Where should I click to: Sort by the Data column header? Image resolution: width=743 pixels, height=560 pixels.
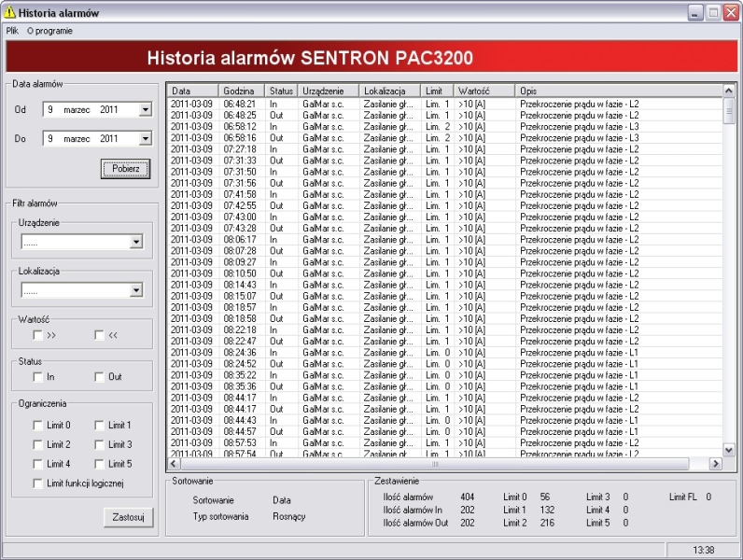pyautogui.click(x=193, y=91)
